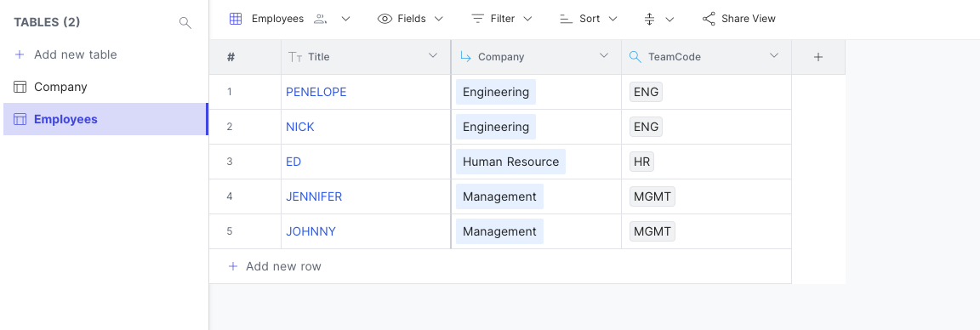The image size is (980, 330).
Task: Click the collaborators people icon in toolbar
Action: coord(321,19)
